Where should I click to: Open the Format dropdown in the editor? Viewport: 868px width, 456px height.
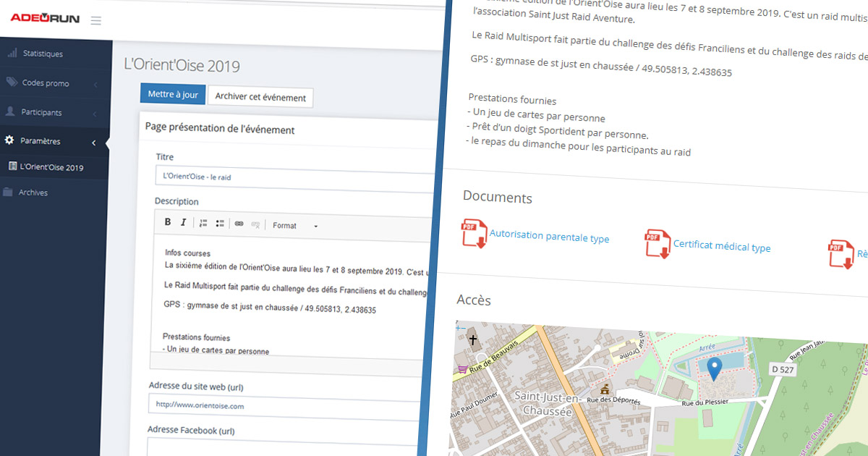tap(294, 226)
